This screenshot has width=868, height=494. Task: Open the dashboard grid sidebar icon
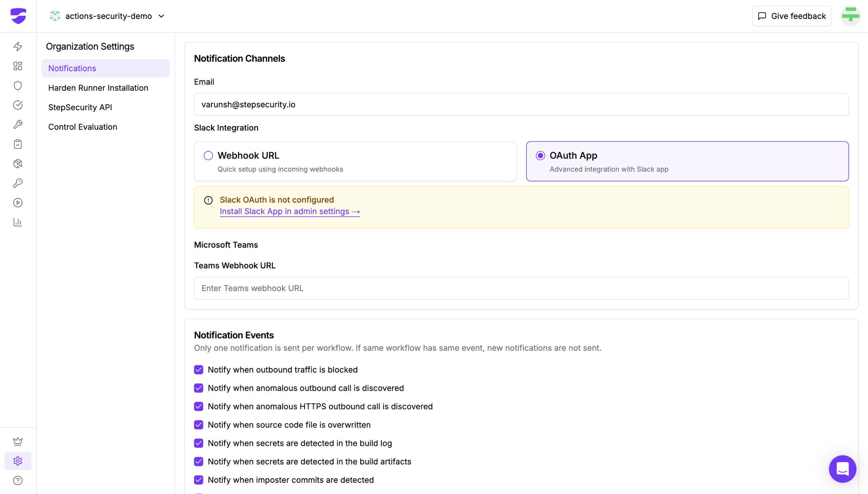pyautogui.click(x=18, y=66)
